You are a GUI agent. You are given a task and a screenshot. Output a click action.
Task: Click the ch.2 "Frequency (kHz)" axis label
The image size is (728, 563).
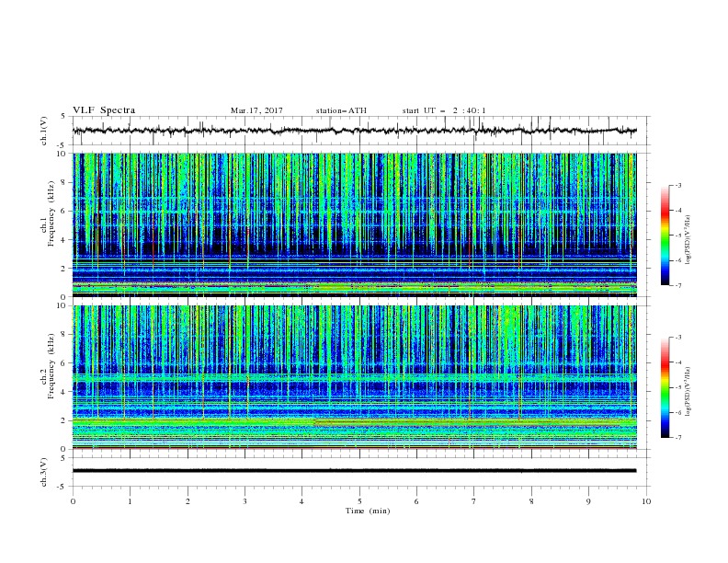[x=51, y=365]
